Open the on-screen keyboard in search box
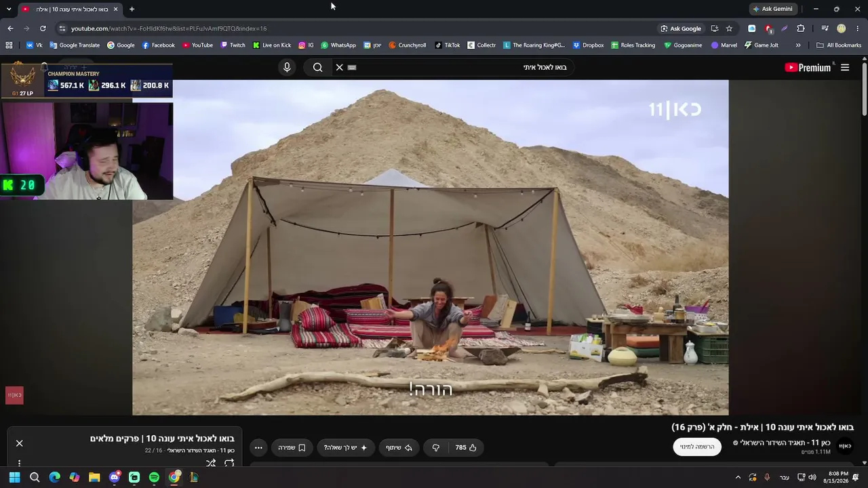This screenshot has height=488, width=868. click(352, 67)
